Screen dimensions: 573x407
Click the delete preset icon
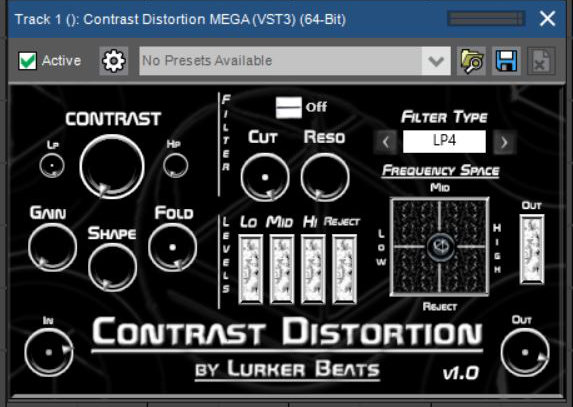coord(541,61)
